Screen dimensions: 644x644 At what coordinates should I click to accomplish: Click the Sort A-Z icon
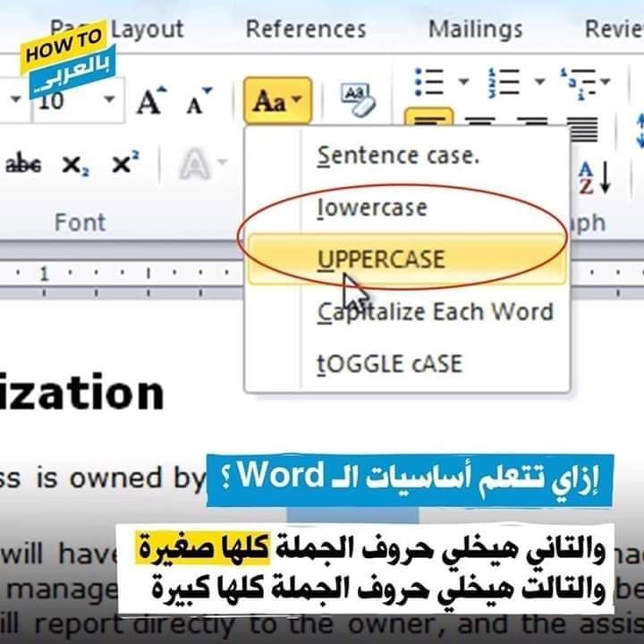pyautogui.click(x=594, y=176)
